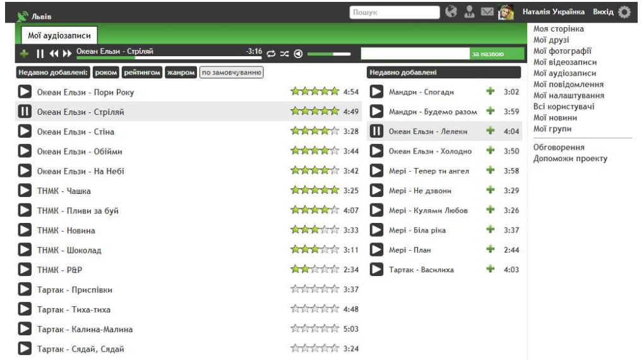The width and height of the screenshot is (644, 360).
Task: Open 'Всі користувачі' in sidebar
Action: click(563, 107)
